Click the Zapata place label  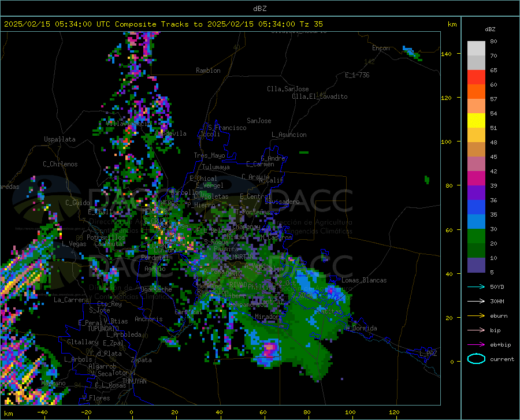142,360
